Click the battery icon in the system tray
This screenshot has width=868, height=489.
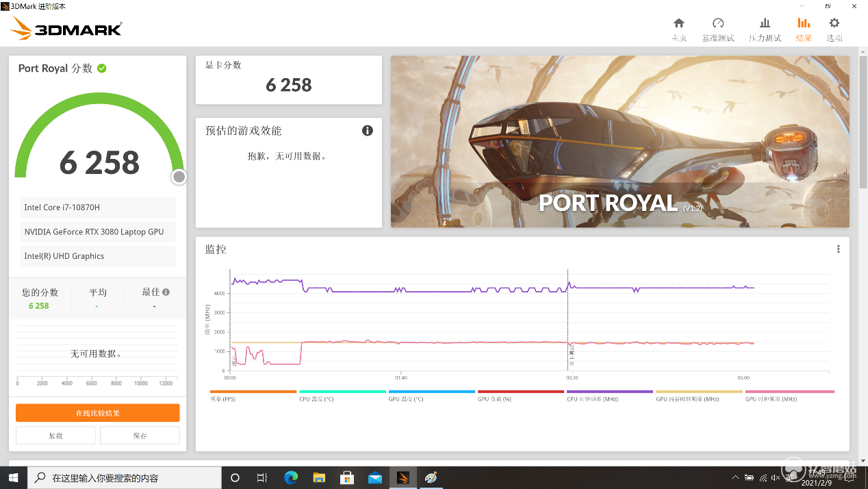(x=749, y=477)
